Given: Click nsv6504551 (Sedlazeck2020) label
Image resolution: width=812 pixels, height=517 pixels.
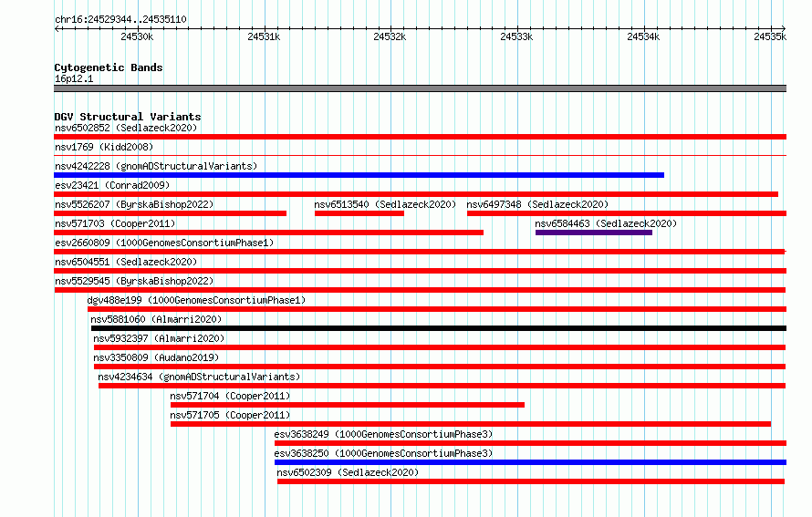Looking at the screenshot, I should click(126, 262).
